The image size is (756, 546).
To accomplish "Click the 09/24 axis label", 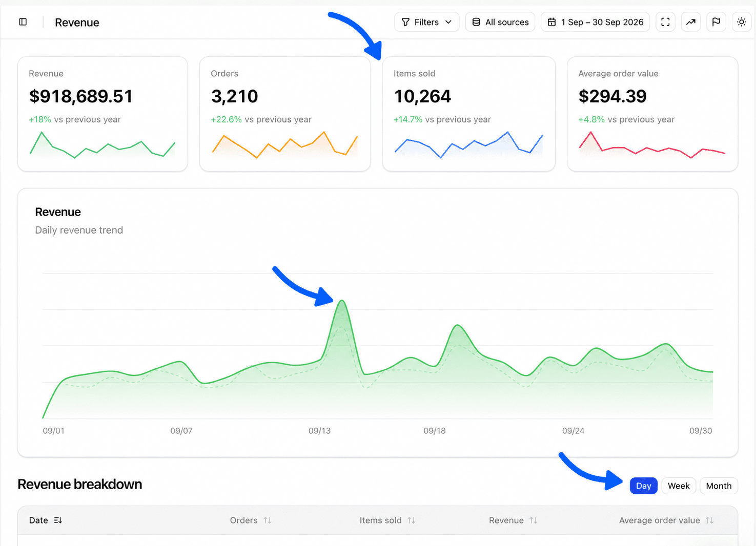I will [x=573, y=431].
